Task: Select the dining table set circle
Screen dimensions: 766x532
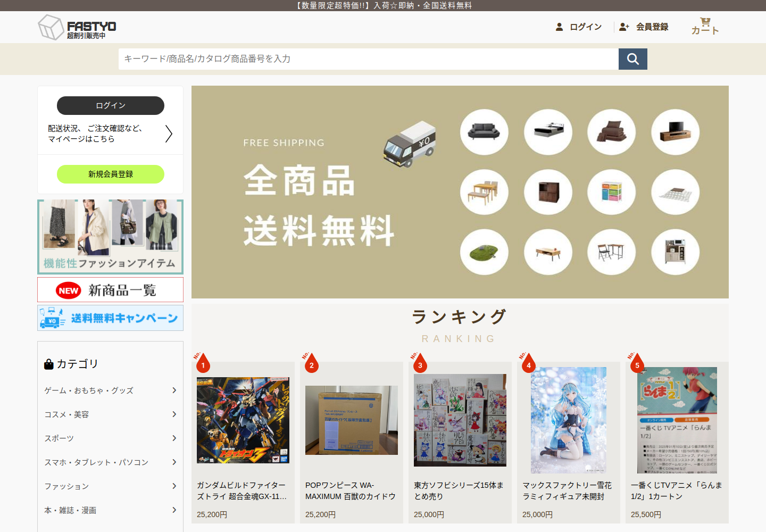Action: click(484, 192)
